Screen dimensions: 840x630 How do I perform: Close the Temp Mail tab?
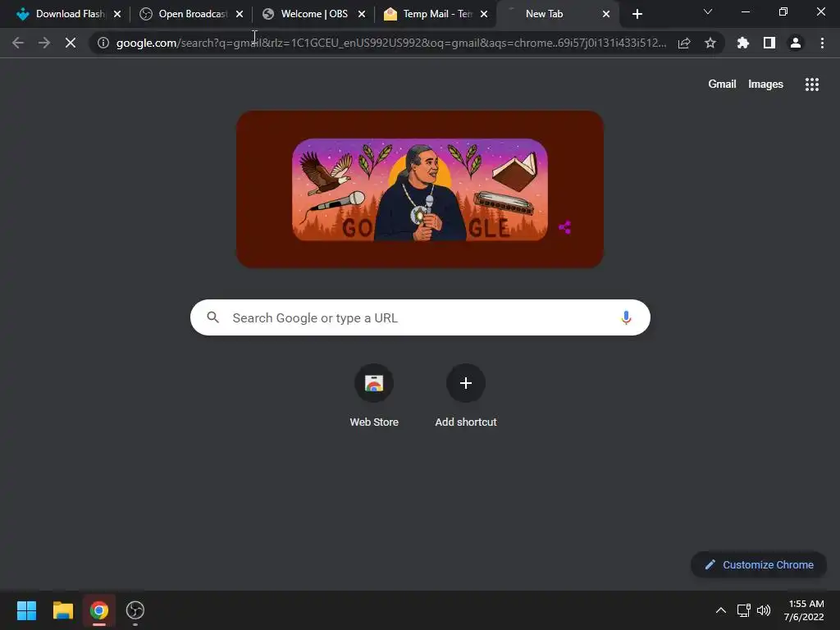pos(484,14)
